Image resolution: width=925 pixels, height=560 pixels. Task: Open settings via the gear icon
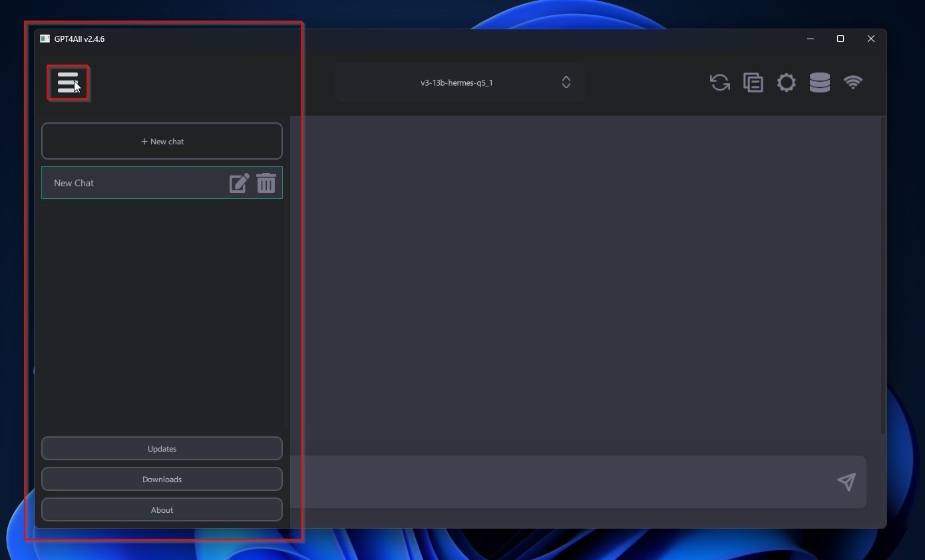786,82
